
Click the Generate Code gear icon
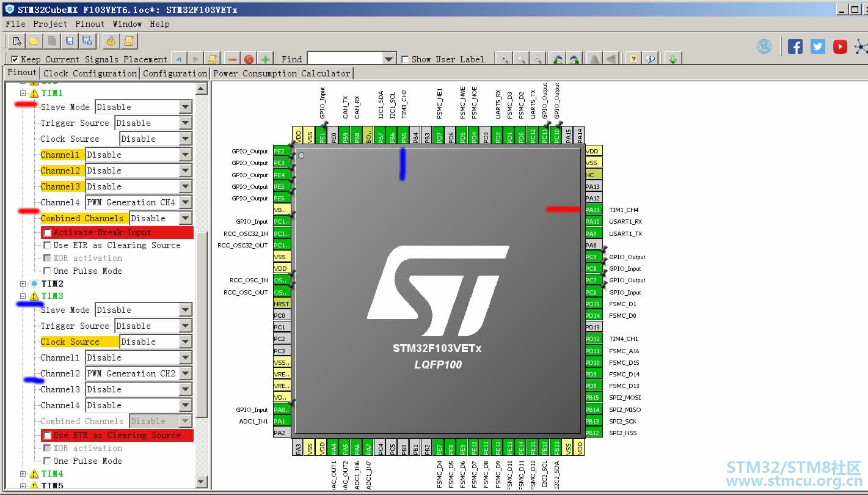click(x=111, y=41)
